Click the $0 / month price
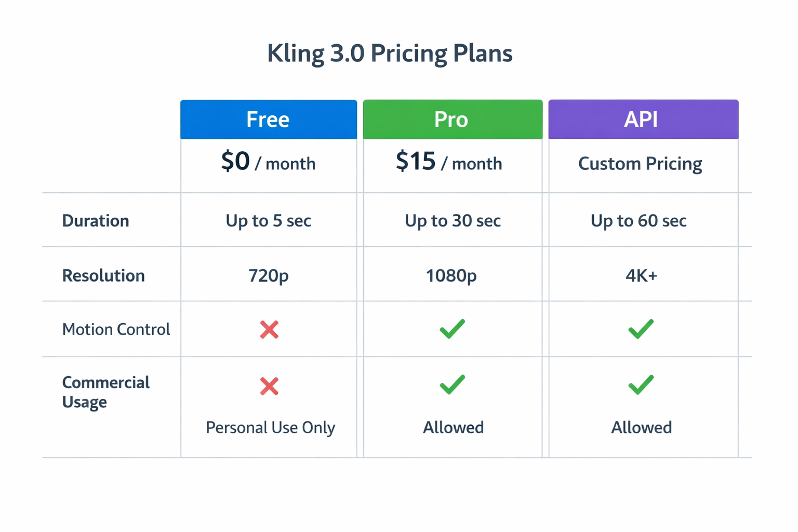The image size is (798, 532). [x=268, y=162]
